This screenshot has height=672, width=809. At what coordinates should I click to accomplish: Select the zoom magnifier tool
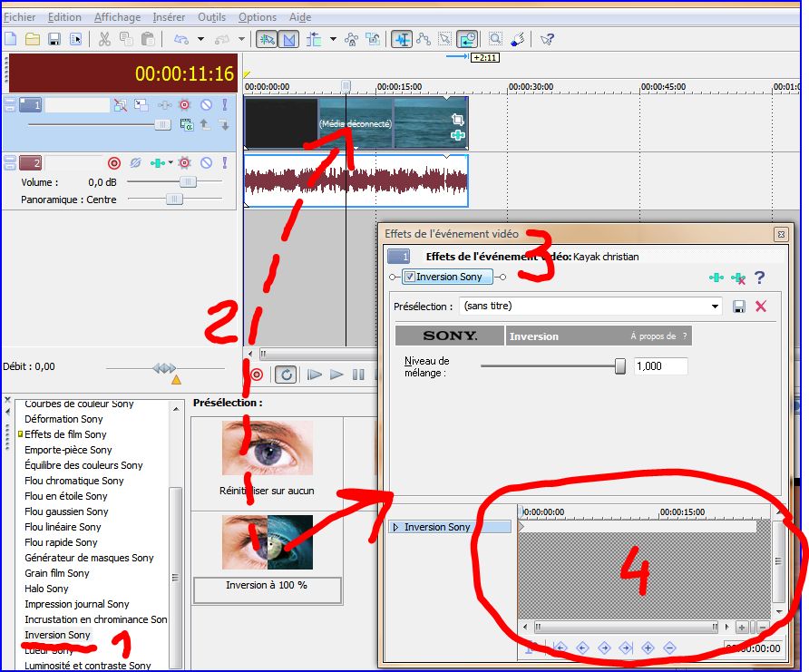point(495,39)
